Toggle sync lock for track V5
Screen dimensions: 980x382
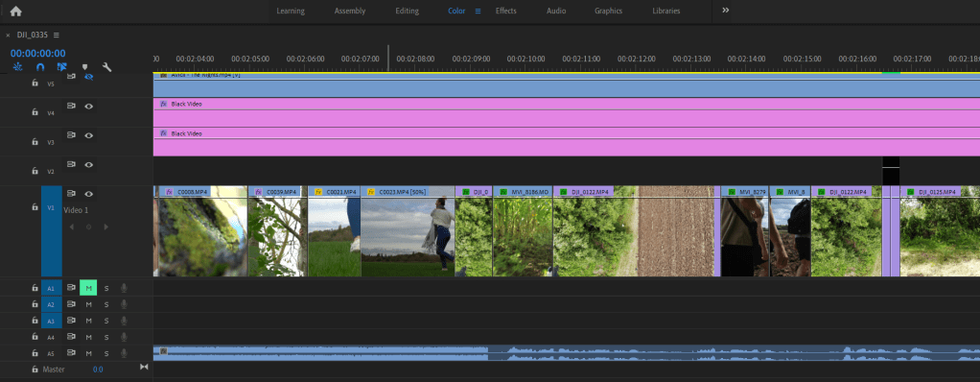pyautogui.click(x=71, y=76)
